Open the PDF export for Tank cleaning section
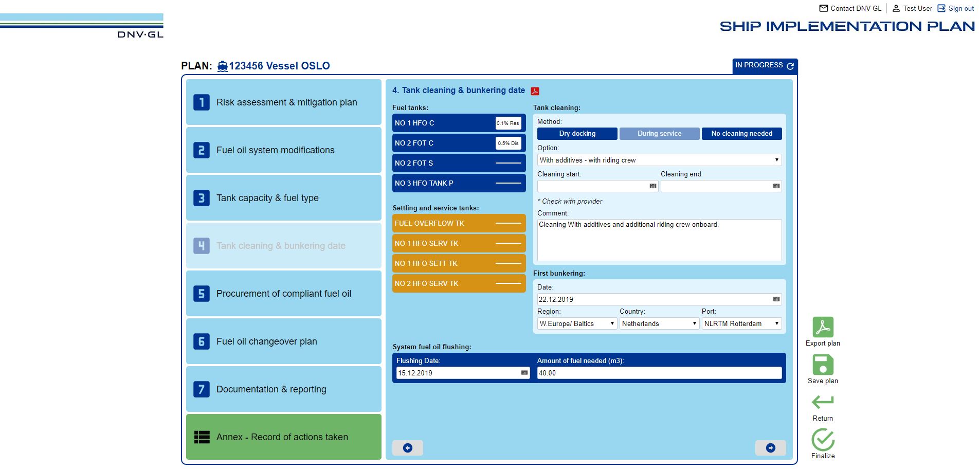Viewport: 980px width, 469px height. click(x=535, y=90)
